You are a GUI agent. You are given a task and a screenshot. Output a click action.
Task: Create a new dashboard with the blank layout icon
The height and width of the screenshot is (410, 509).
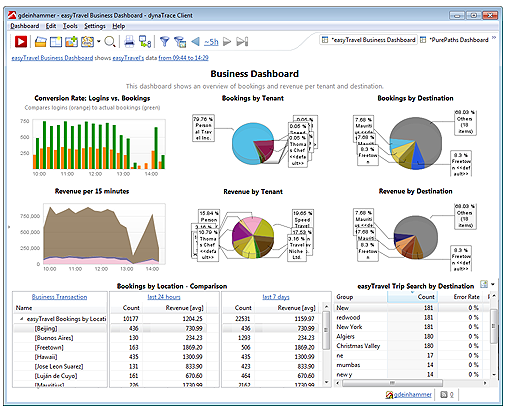click(x=56, y=42)
